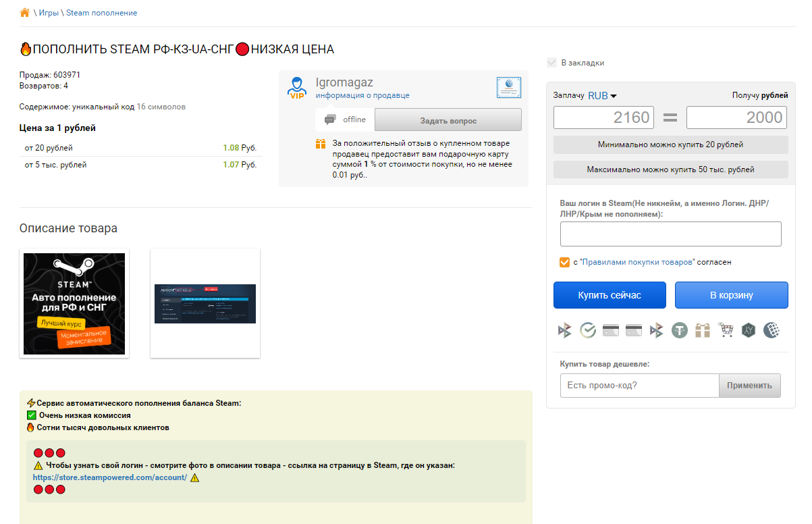This screenshot has width=812, height=524.
Task: Open the 16 символов link
Action: pyautogui.click(x=161, y=107)
